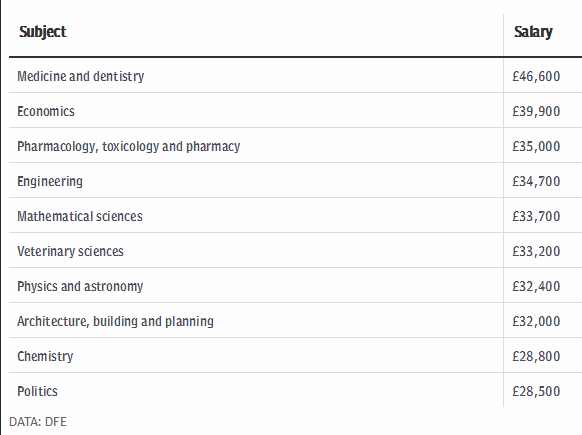
Task: Select Architecture, building and planning
Action: [115, 321]
